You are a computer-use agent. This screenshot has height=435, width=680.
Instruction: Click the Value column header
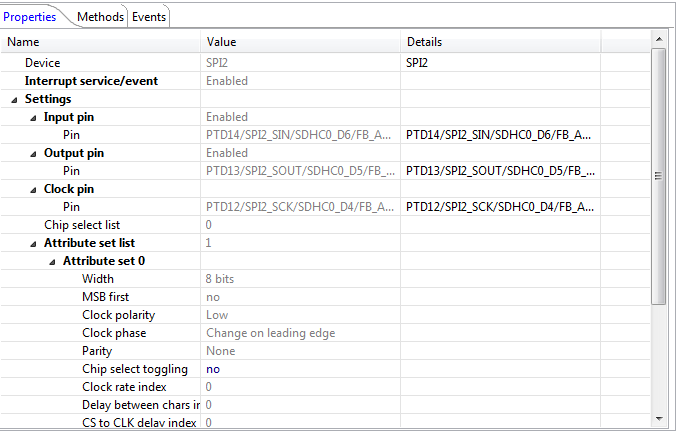click(300, 42)
